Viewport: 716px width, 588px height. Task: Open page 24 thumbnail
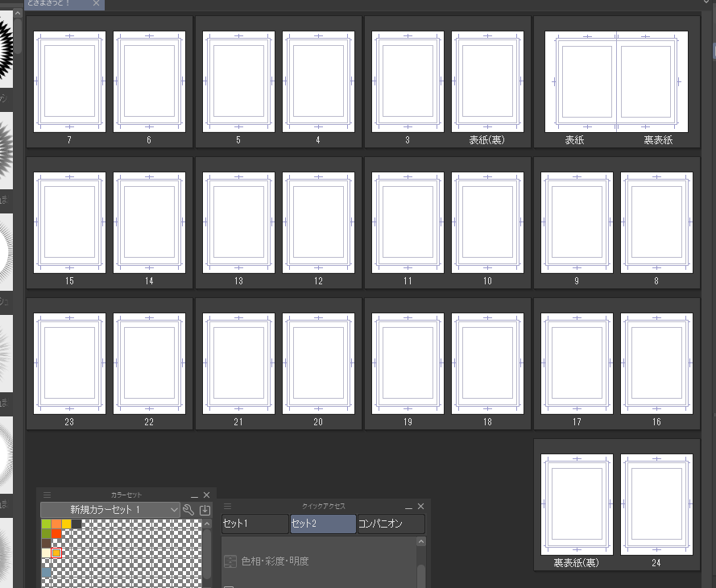[656, 504]
